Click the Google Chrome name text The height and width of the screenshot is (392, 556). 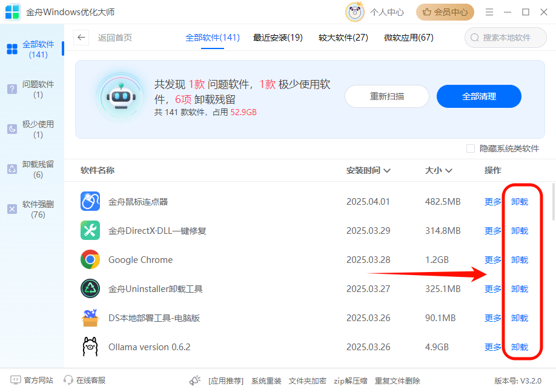(x=141, y=260)
